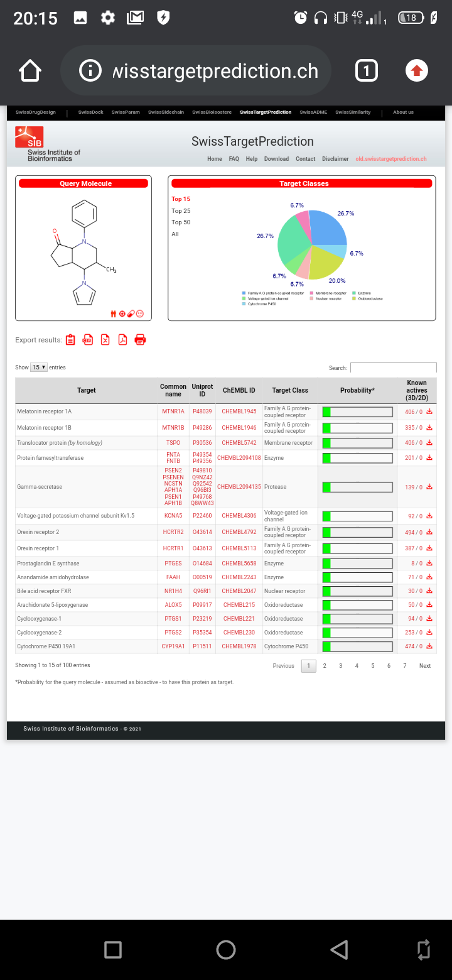The height and width of the screenshot is (980, 452).
Task: Open CHEMBL1945 ChEMBL ID link
Action: pos(239,411)
